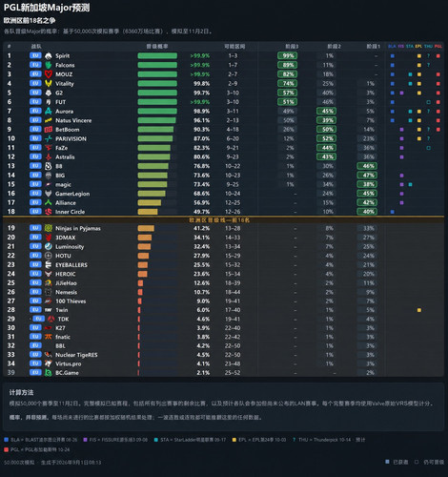Screen dimensions: 448x477
Task: Click the PGL新加坡Major预测 title
Action: click(x=47, y=8)
